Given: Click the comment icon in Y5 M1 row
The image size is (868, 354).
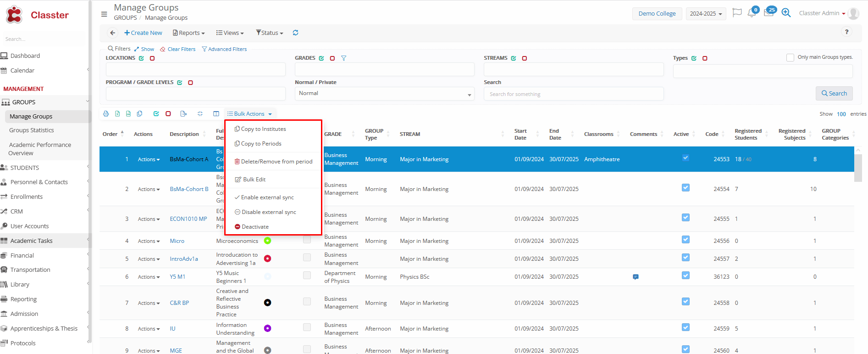Looking at the screenshot, I should click(636, 277).
